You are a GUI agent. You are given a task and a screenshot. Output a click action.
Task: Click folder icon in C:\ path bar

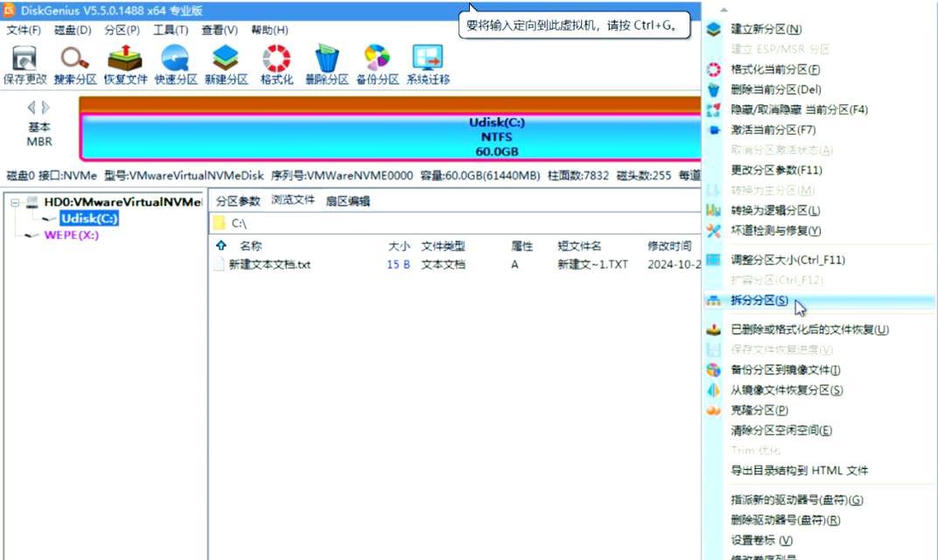coord(220,223)
